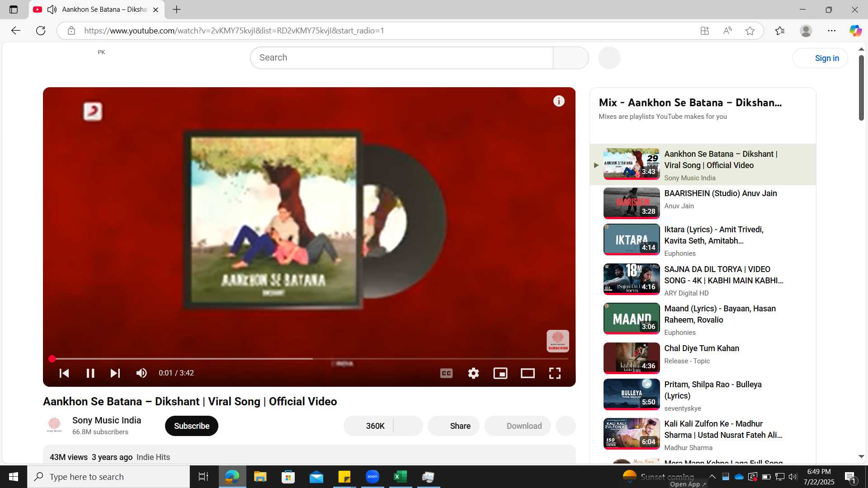Image resolution: width=868 pixels, height=488 pixels.
Task: Switch to theater mode
Action: tap(528, 373)
